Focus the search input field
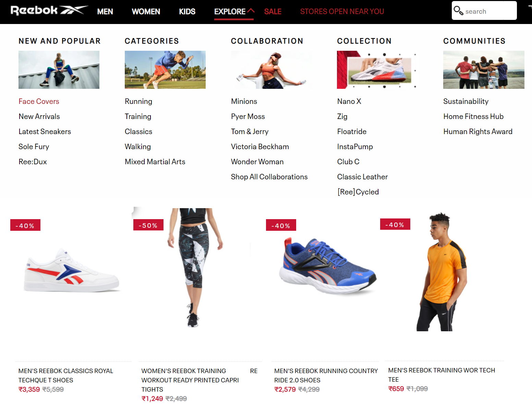 pyautogui.click(x=490, y=11)
